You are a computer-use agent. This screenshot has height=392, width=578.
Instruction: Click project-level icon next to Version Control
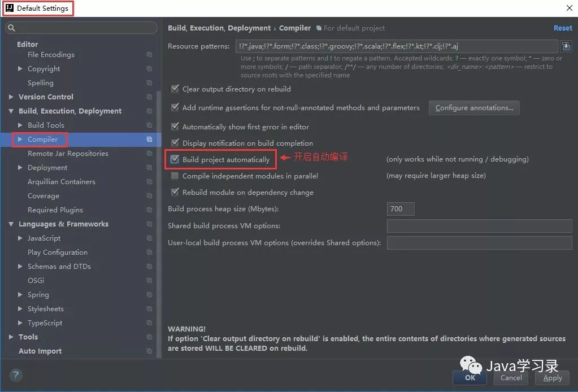(149, 97)
